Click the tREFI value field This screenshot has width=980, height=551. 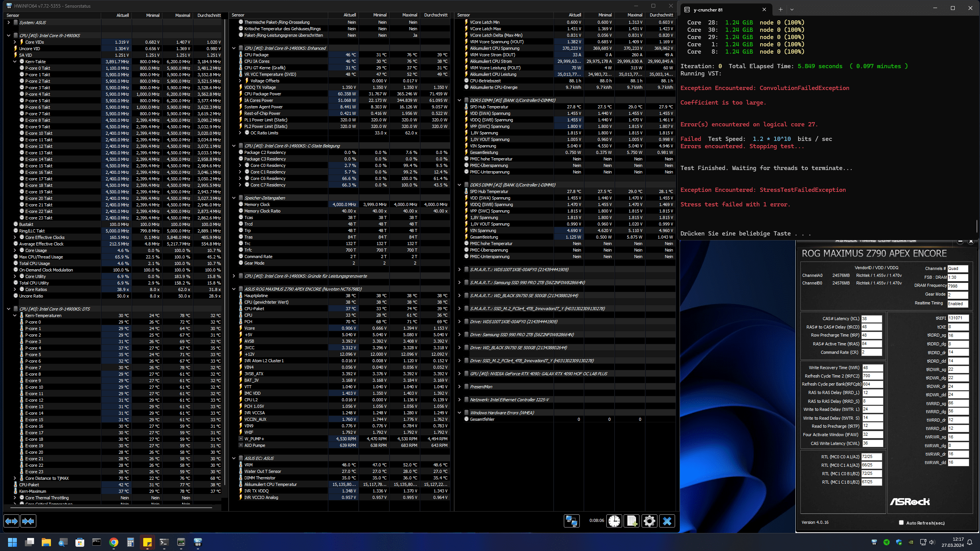[x=958, y=318]
